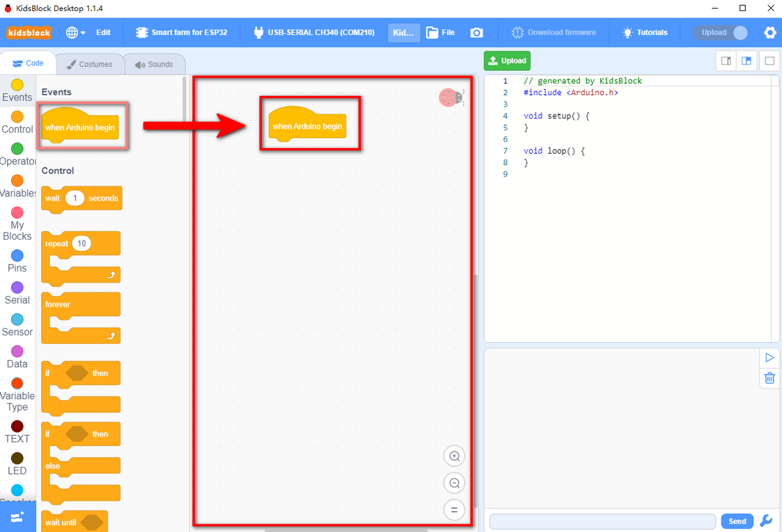Screen dimensions: 782x532
Task: Open serial settings with the wrench icon
Action: pyautogui.click(x=766, y=521)
